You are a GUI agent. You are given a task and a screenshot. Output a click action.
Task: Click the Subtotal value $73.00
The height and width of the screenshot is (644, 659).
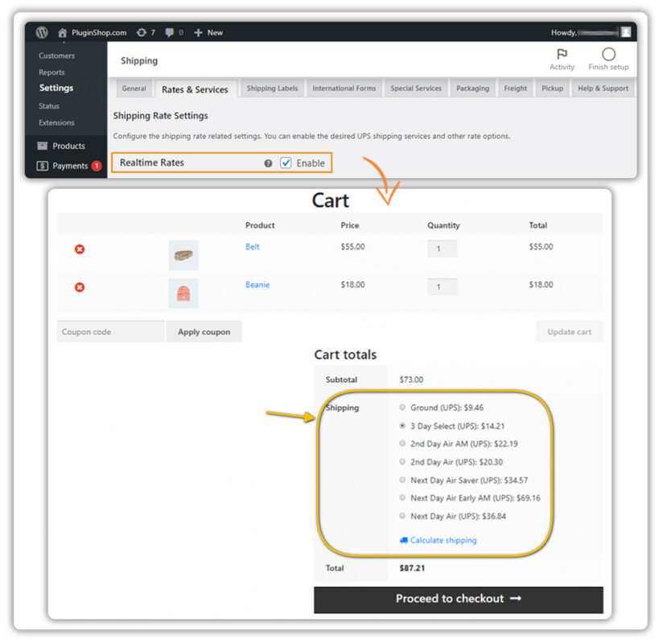(x=411, y=380)
